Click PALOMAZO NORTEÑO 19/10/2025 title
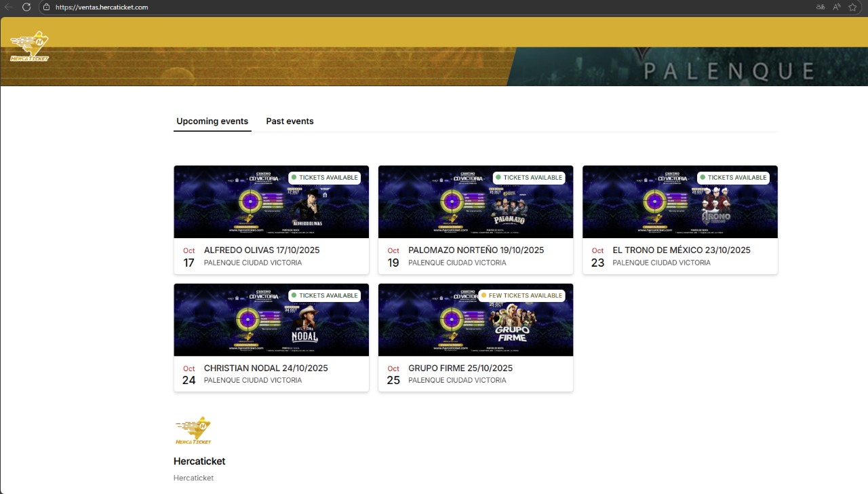The width and height of the screenshot is (868, 494). pyautogui.click(x=476, y=250)
